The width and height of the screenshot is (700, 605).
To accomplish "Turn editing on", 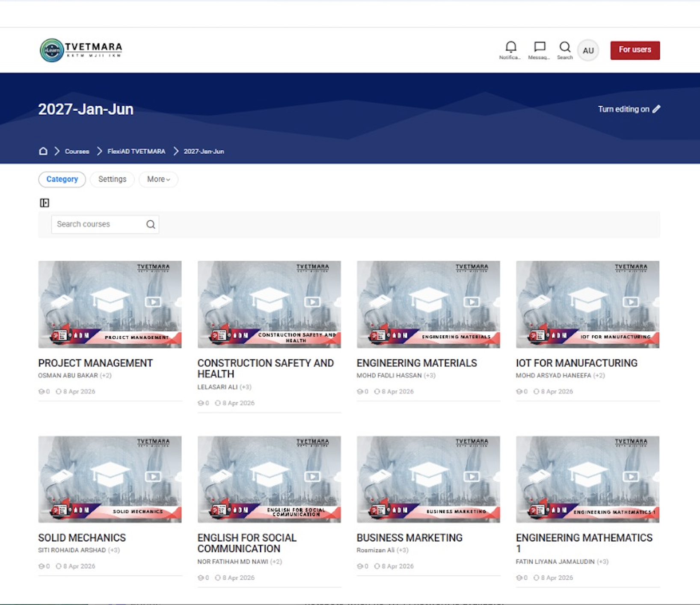I will point(629,109).
